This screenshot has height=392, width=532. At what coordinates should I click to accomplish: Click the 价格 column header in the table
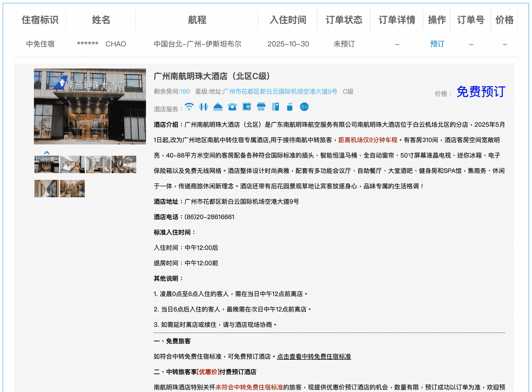[505, 20]
